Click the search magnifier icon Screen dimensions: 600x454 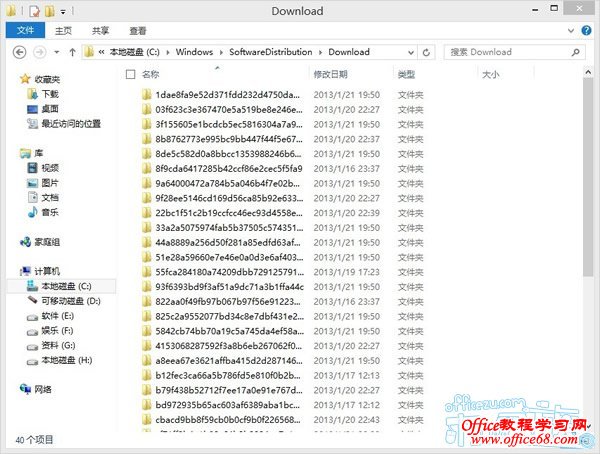pyautogui.click(x=576, y=52)
